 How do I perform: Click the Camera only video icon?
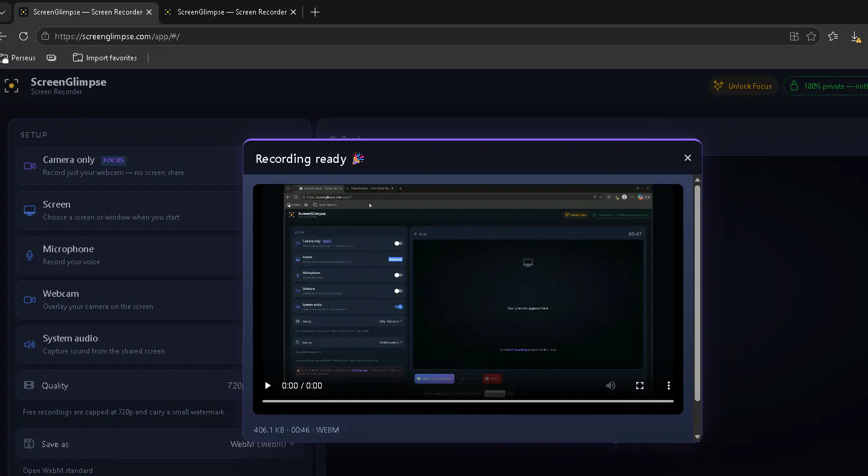click(30, 166)
